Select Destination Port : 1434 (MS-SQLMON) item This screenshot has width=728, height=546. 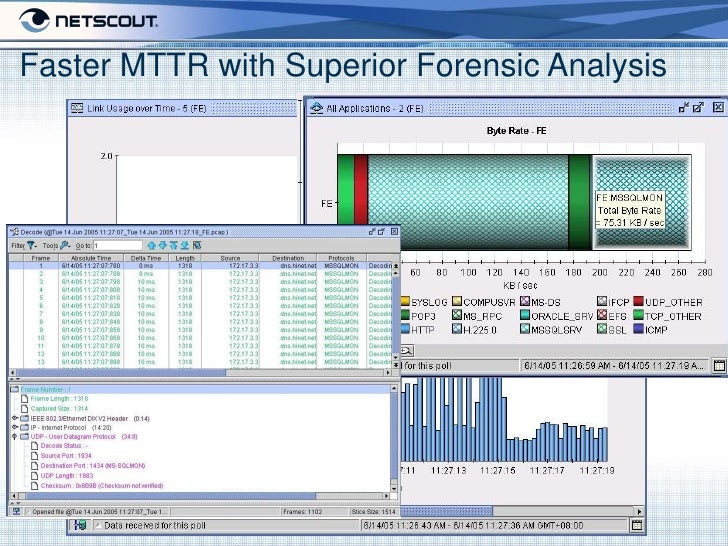tap(93, 466)
